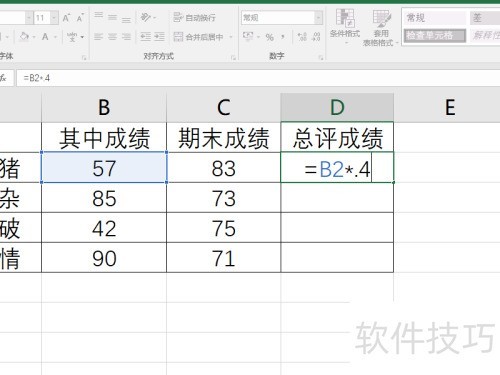Expand the fill color dropdown arrow

34,36
